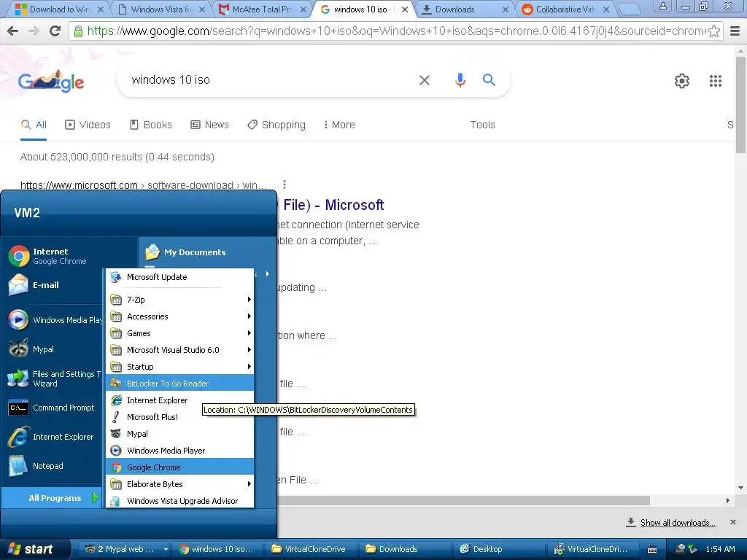
Task: Click the horizontal page scrollbar
Action: click(463, 500)
